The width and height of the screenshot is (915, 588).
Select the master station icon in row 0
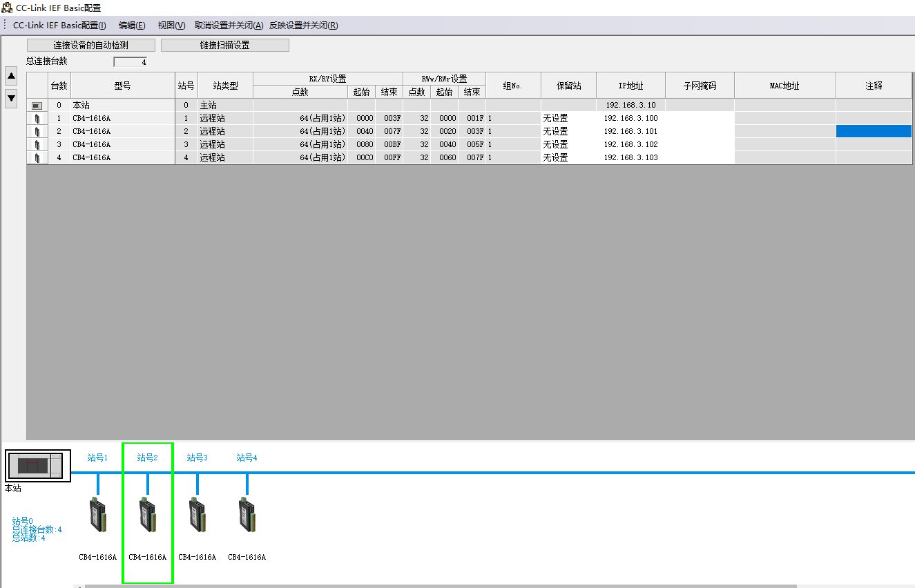point(37,106)
